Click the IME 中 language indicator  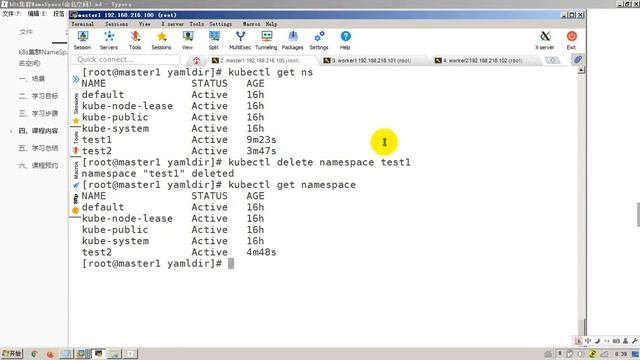coord(587,340)
